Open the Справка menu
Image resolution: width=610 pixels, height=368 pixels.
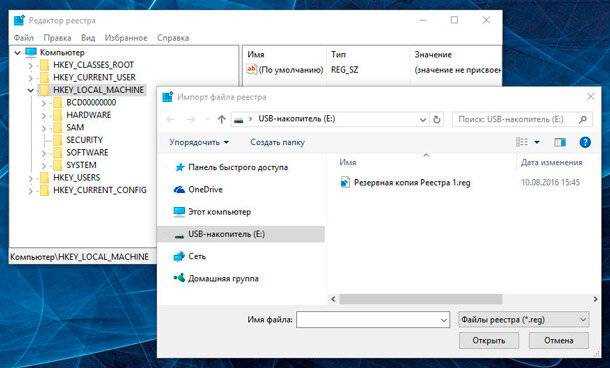[173, 38]
